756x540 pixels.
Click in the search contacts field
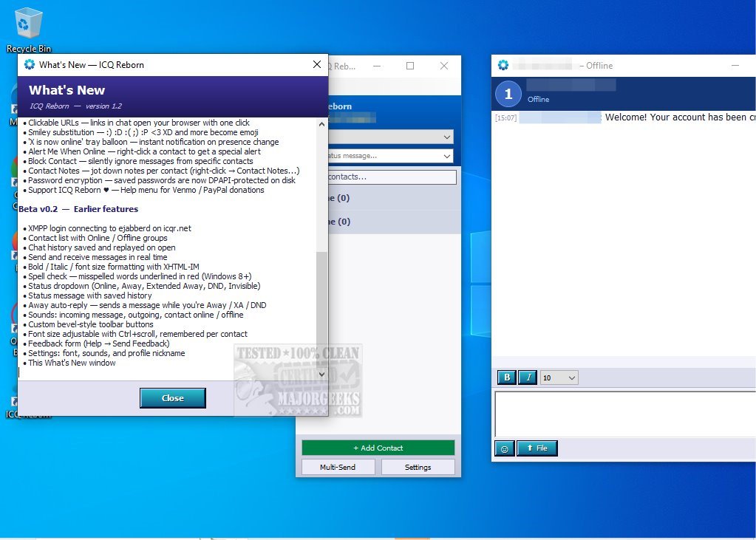pos(392,177)
